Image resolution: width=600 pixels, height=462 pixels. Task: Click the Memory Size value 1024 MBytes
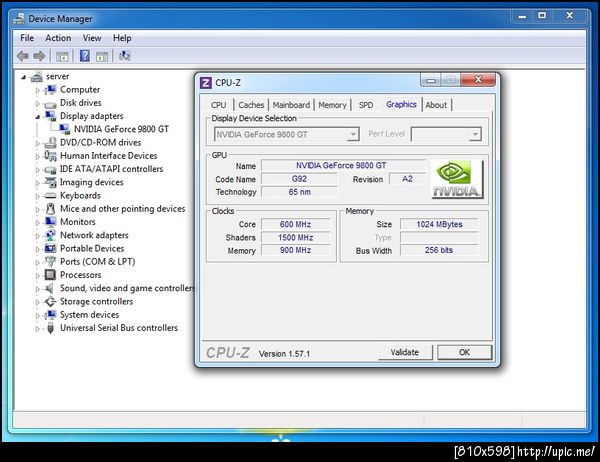pos(439,224)
